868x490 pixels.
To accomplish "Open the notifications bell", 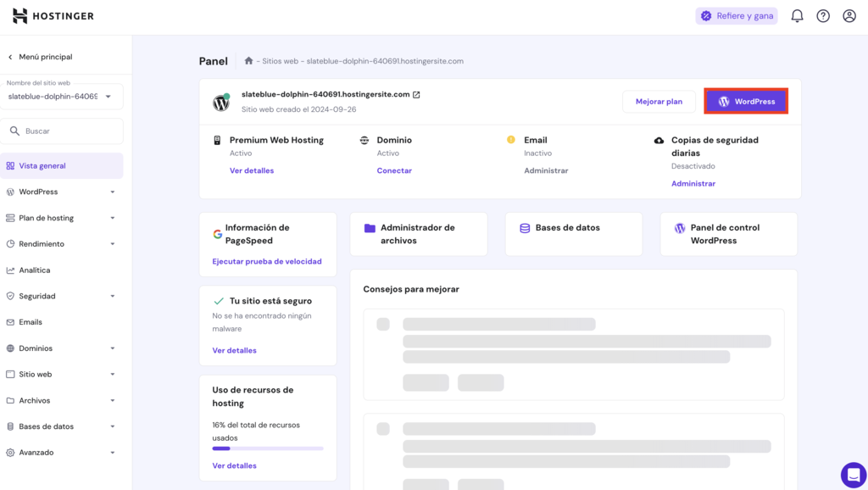I will (x=796, y=15).
